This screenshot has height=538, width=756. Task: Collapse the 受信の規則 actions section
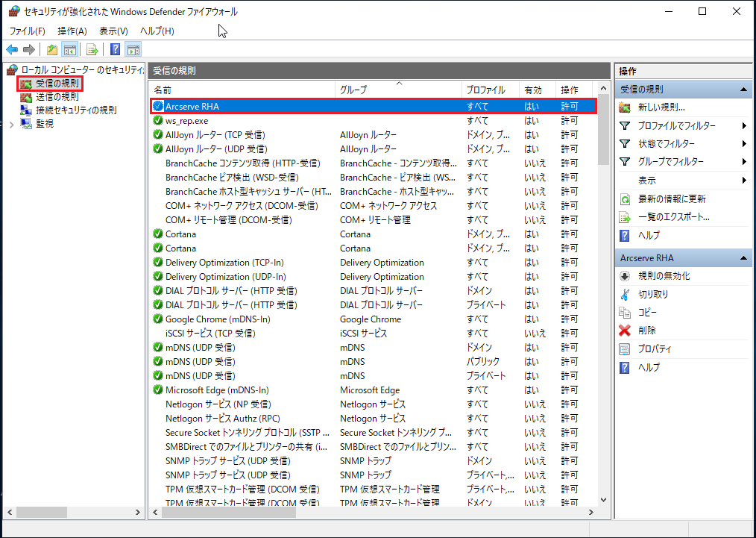tap(743, 90)
